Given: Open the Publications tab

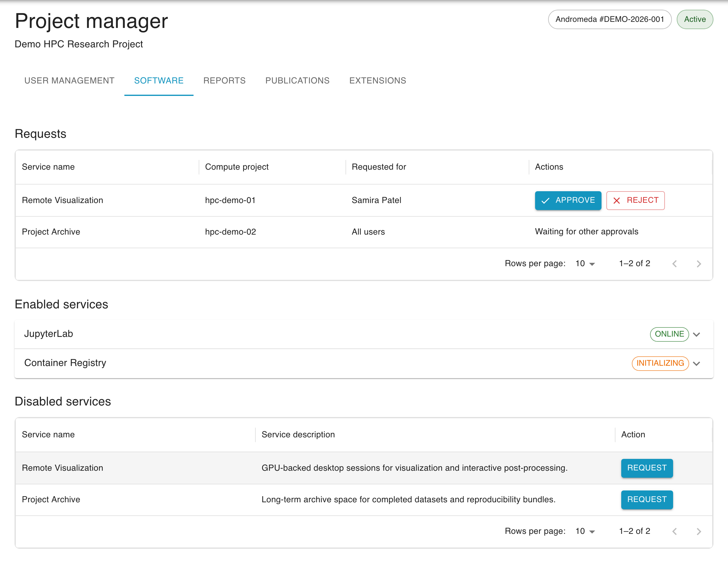Looking at the screenshot, I should (298, 80).
